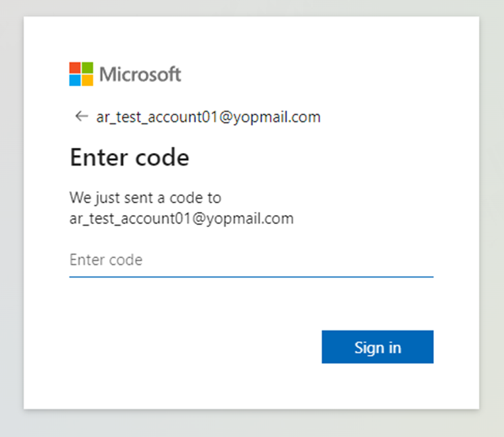Click the "Sign in" label text on the button
The width and height of the screenshot is (504, 437).
pyautogui.click(x=378, y=347)
